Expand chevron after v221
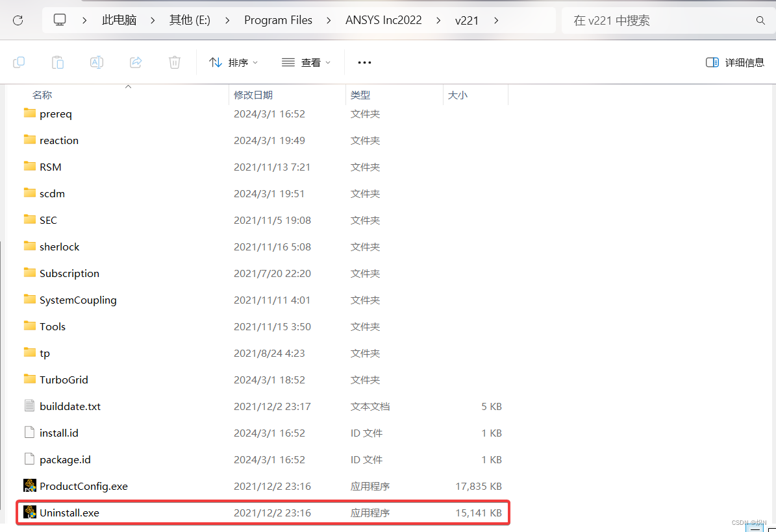This screenshot has height=532, width=776. 496,20
